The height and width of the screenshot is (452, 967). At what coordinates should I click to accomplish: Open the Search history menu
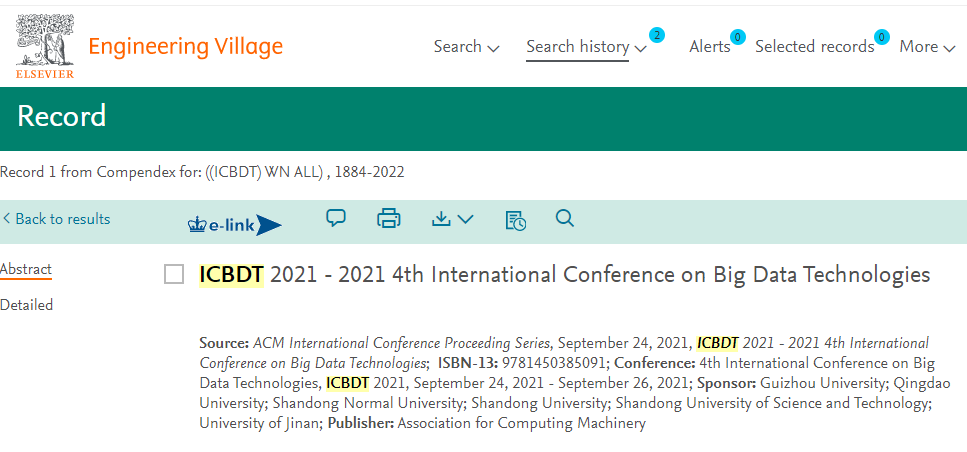click(x=586, y=47)
